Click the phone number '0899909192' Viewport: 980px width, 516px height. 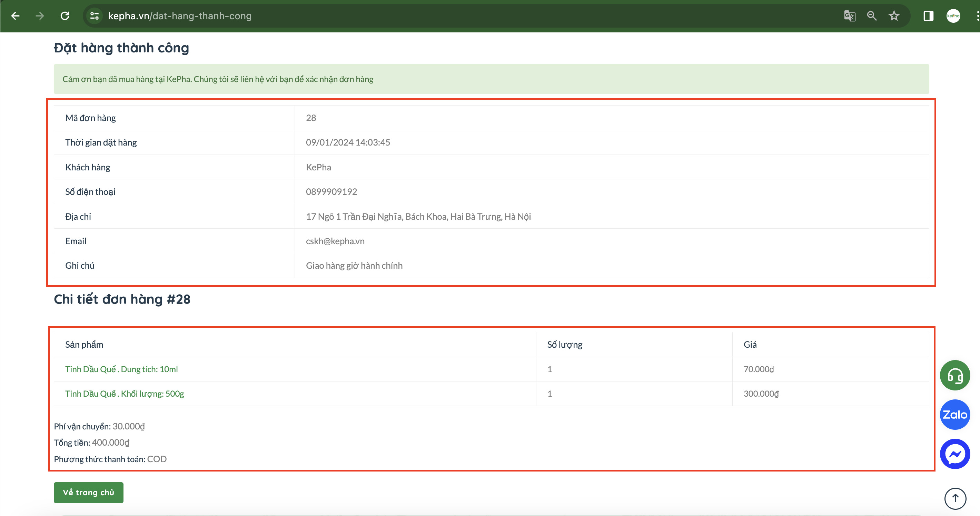331,192
